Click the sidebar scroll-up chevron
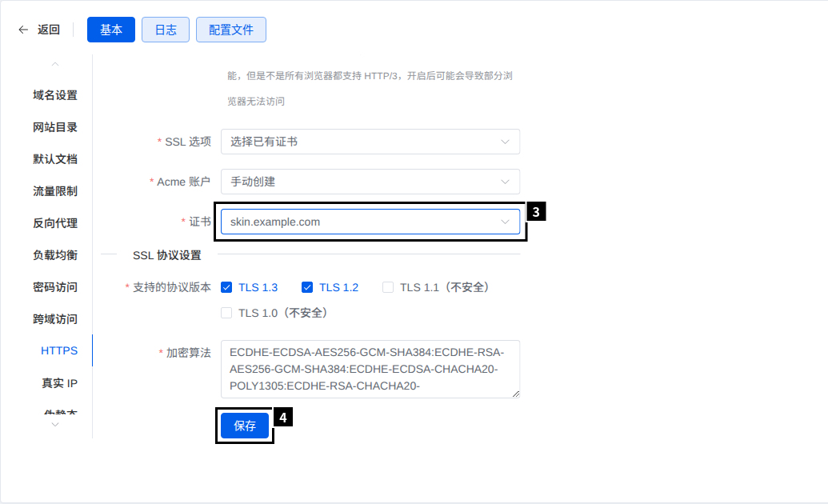828x504 pixels. [55, 64]
